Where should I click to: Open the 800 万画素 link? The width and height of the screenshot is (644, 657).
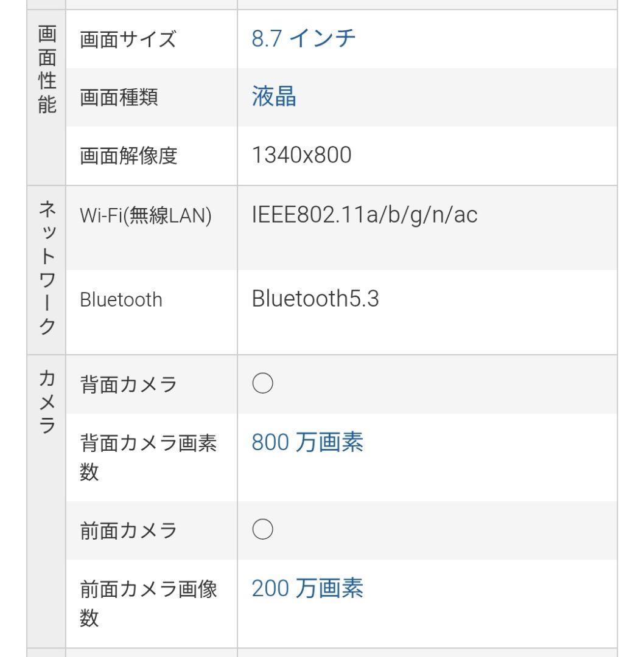click(x=307, y=443)
